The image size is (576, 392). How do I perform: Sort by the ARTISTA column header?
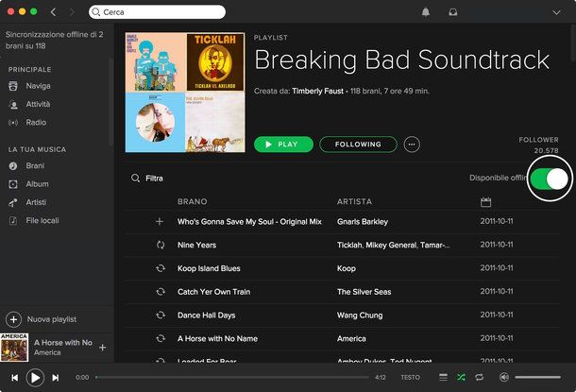[x=354, y=202]
